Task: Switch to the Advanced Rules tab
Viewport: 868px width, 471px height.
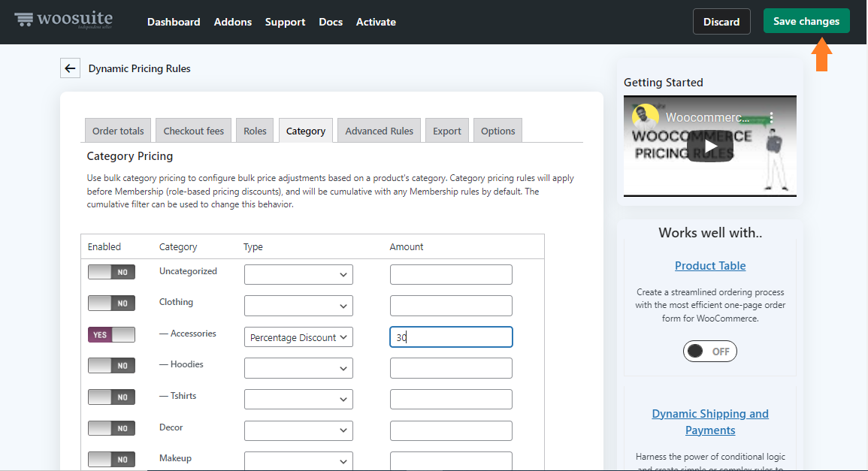Action: click(380, 131)
